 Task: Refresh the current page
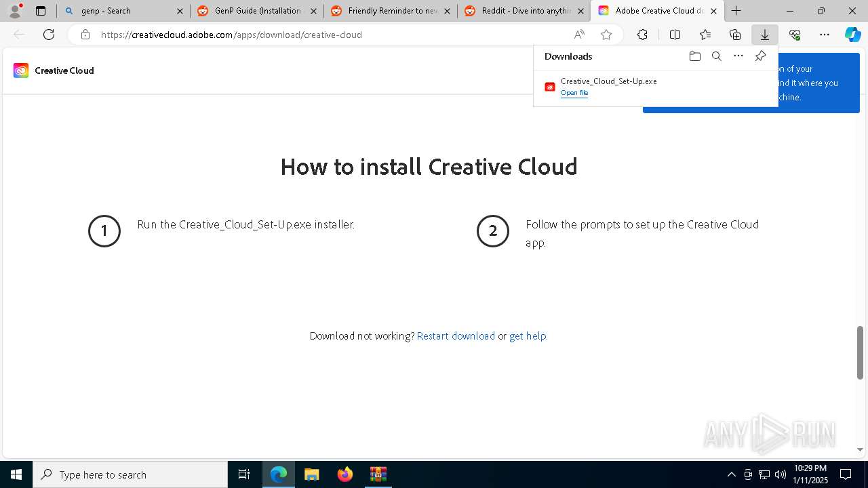[x=49, y=35]
